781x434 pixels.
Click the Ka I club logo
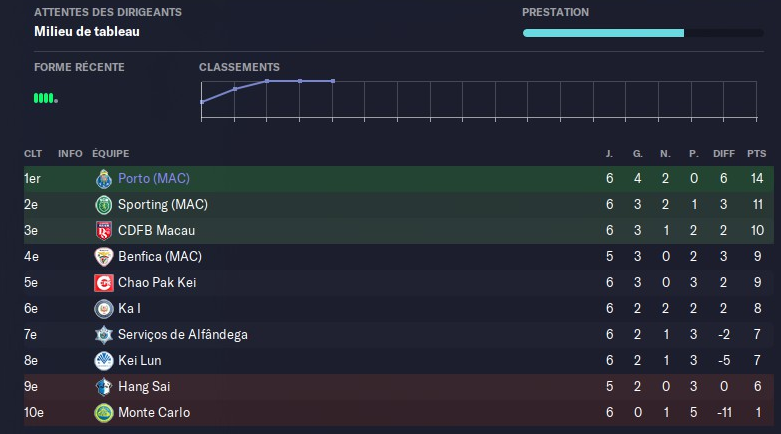pos(103,309)
